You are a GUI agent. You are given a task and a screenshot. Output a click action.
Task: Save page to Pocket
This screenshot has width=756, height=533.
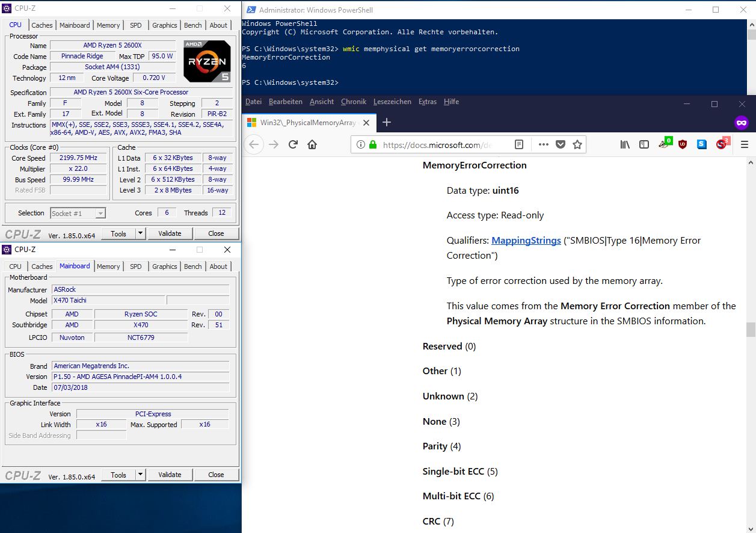coord(561,144)
